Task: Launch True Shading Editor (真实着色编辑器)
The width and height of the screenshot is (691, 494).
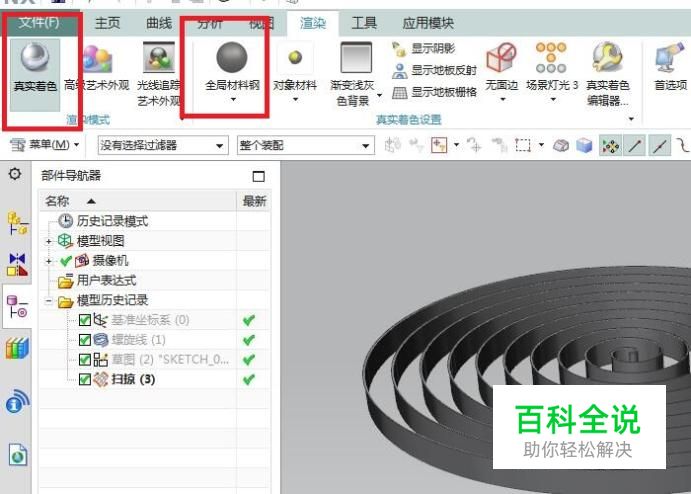Action: pos(608,74)
